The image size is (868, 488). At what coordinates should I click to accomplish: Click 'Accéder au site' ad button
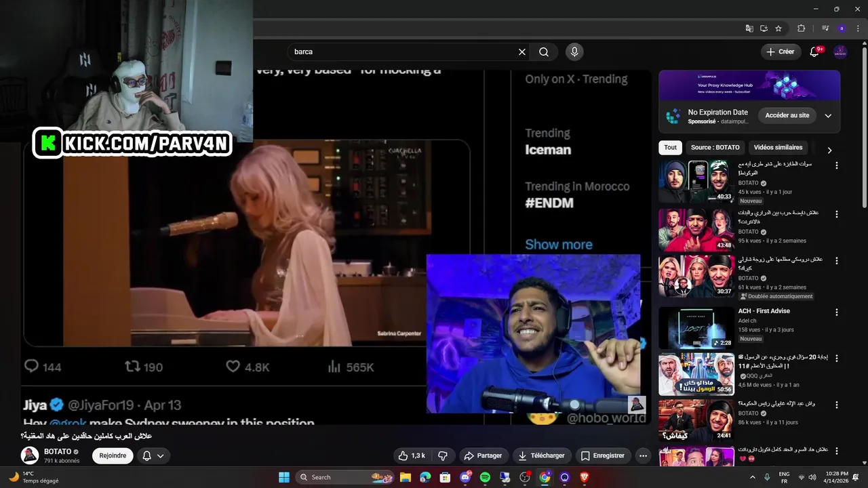(787, 115)
